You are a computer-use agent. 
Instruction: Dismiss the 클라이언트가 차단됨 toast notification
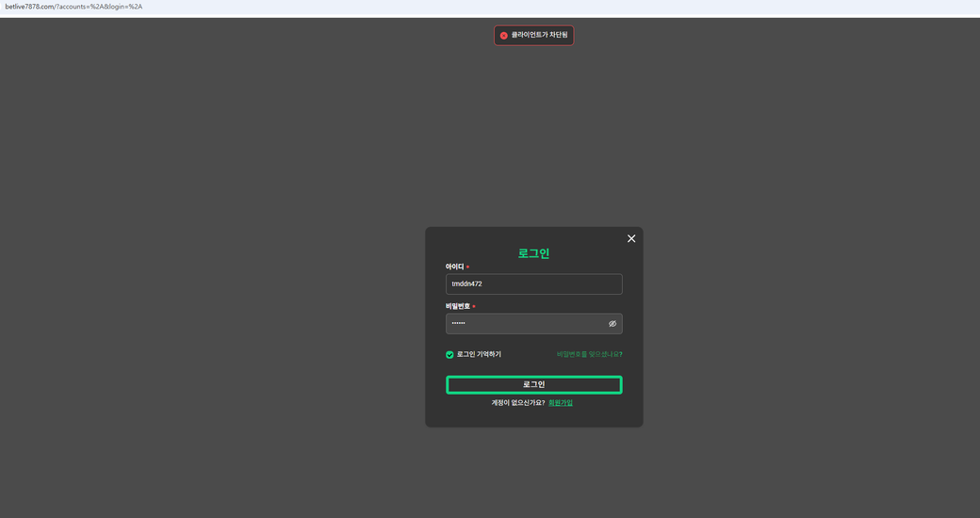tap(533, 36)
